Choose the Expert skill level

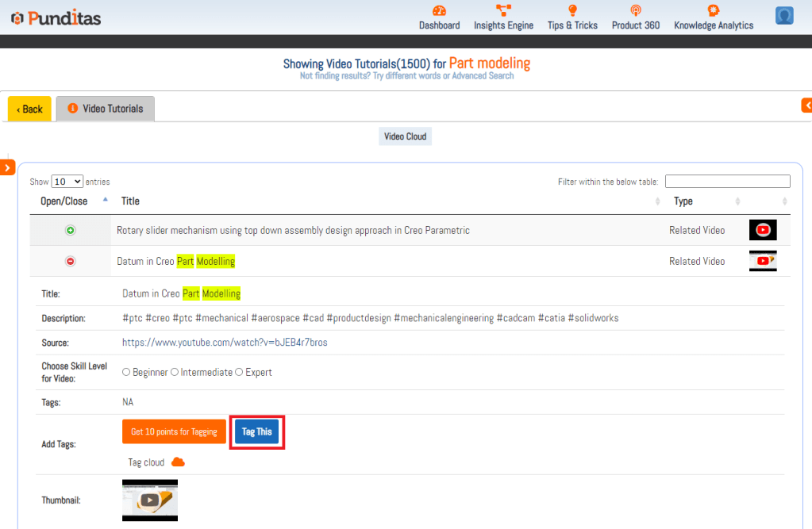pyautogui.click(x=239, y=373)
